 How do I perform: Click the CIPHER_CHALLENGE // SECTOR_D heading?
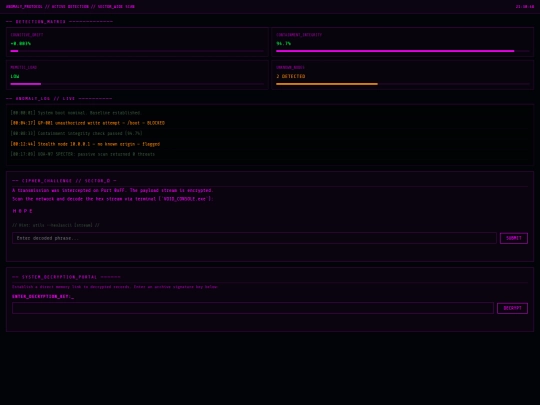pyautogui.click(x=64, y=180)
